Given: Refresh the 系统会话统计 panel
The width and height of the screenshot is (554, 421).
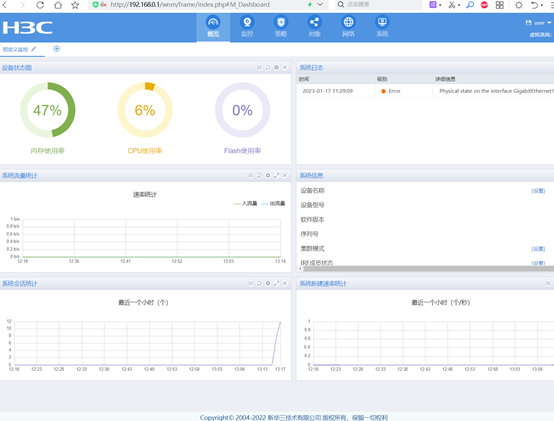Looking at the screenshot, I should (x=259, y=283).
